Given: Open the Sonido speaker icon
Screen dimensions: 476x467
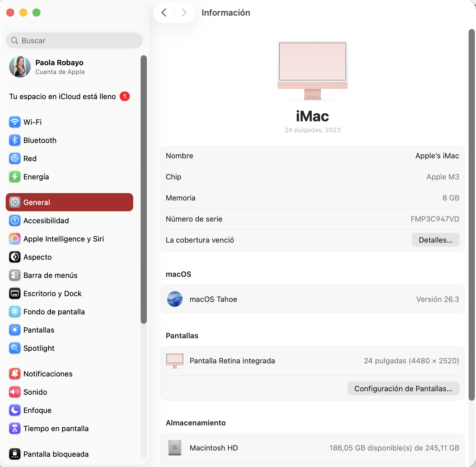Looking at the screenshot, I should tap(15, 392).
